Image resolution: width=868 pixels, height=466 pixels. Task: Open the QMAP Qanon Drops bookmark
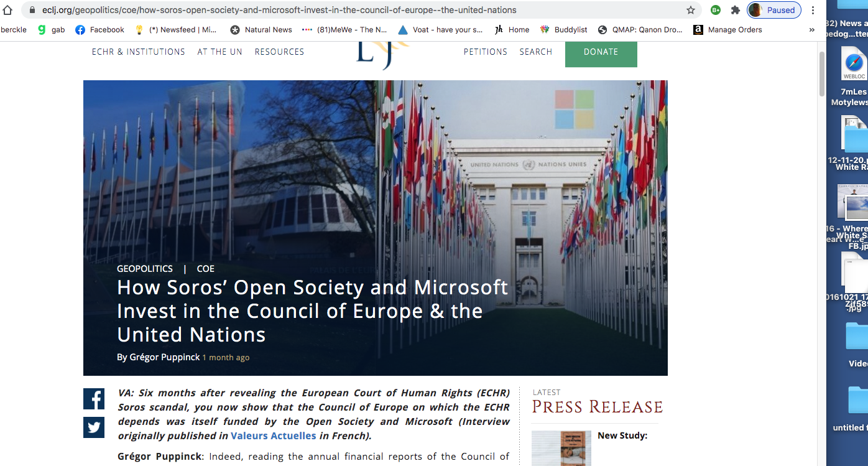pyautogui.click(x=640, y=29)
